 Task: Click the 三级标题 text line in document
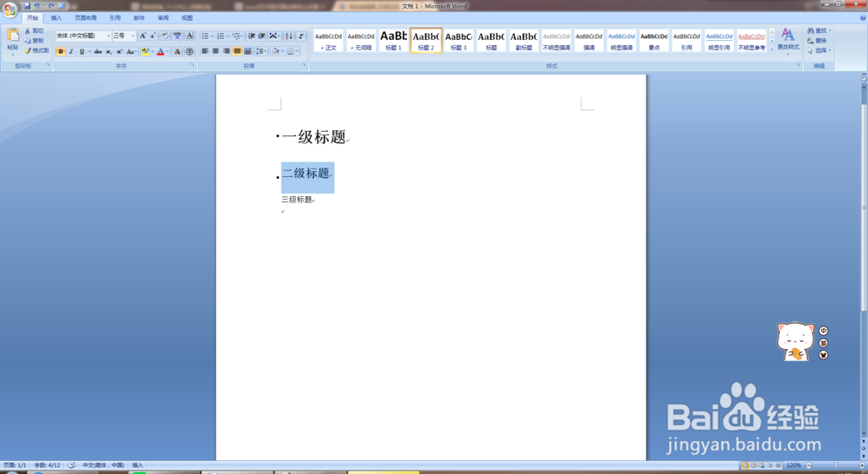pos(297,200)
